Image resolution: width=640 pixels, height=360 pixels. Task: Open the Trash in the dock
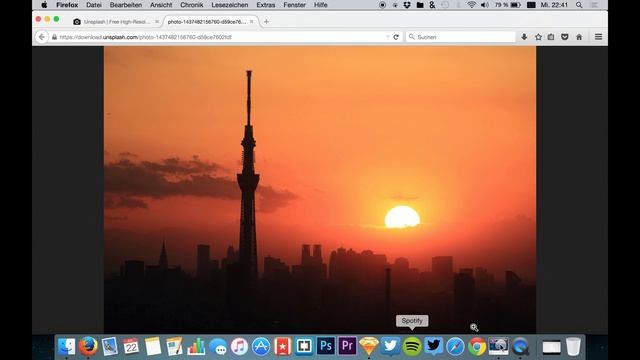click(573, 347)
